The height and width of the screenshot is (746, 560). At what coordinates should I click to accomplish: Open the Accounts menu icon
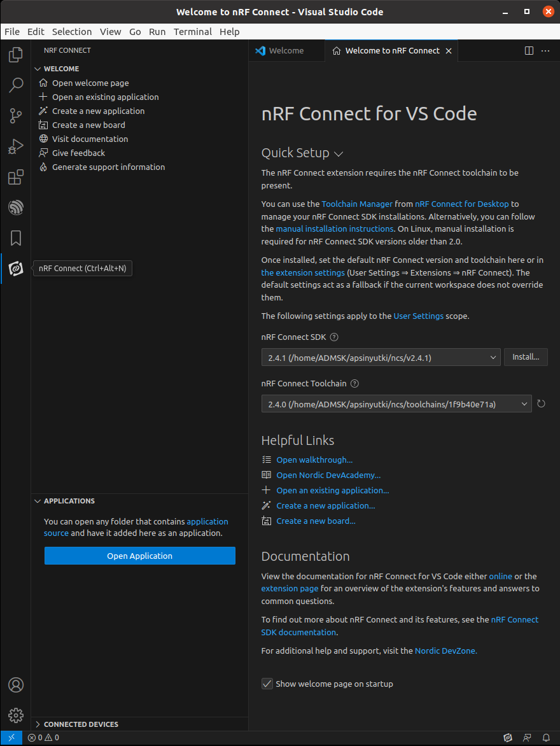[16, 685]
